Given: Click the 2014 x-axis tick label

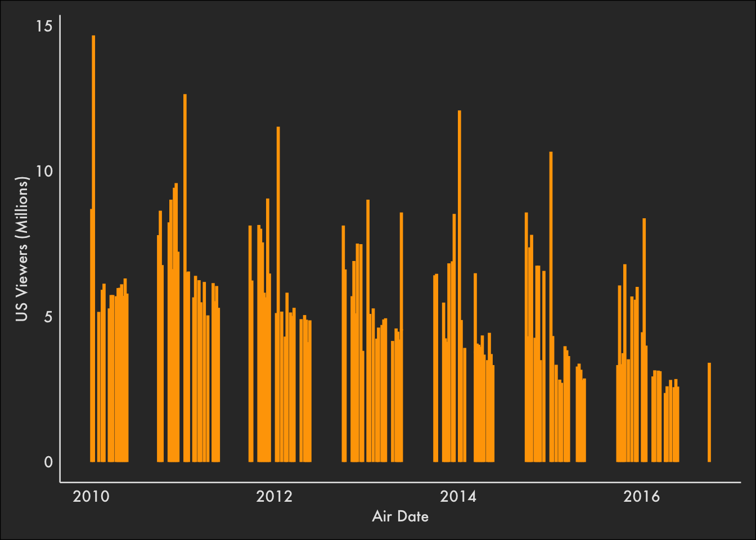Looking at the screenshot, I should click(x=458, y=496).
